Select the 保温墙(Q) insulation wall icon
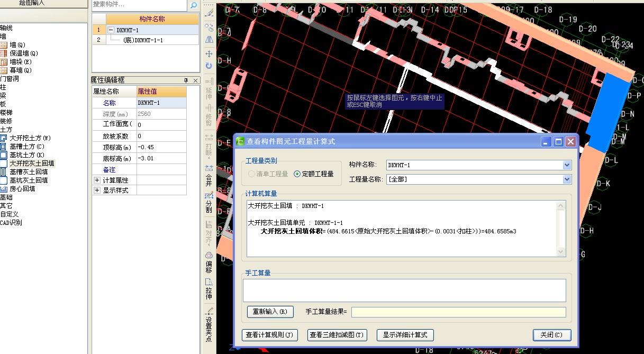This screenshot has height=354, width=644. (4, 53)
